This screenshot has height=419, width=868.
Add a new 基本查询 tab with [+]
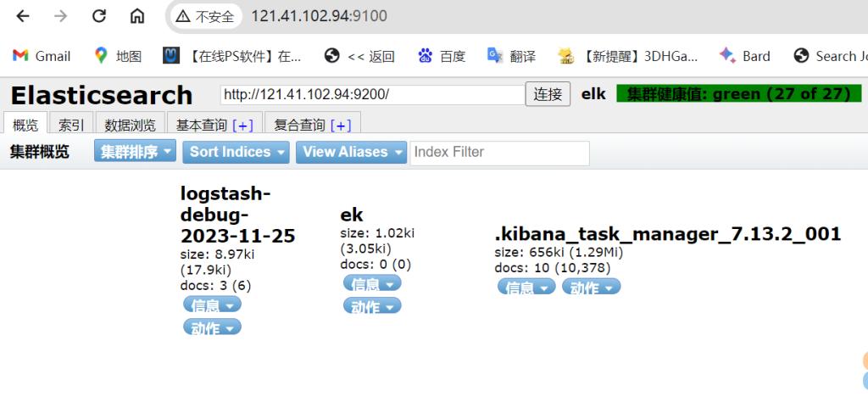242,126
